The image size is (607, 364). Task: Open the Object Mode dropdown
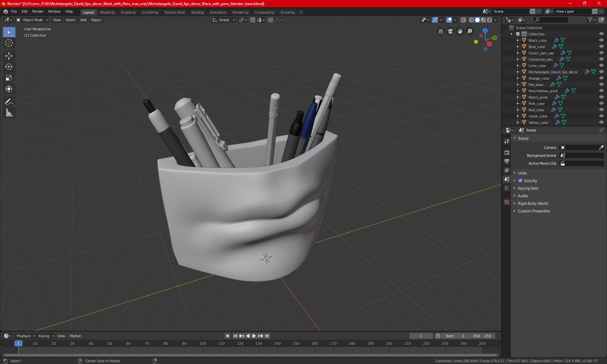pos(32,20)
